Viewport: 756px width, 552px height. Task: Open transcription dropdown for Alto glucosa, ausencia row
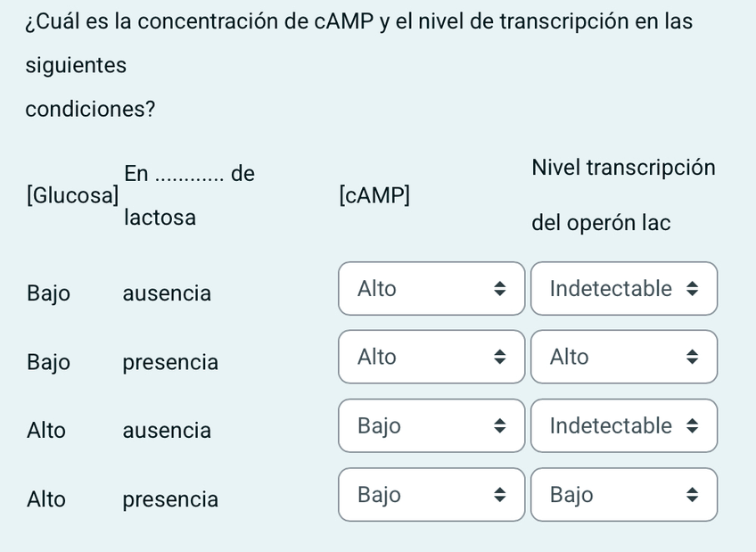point(623,426)
